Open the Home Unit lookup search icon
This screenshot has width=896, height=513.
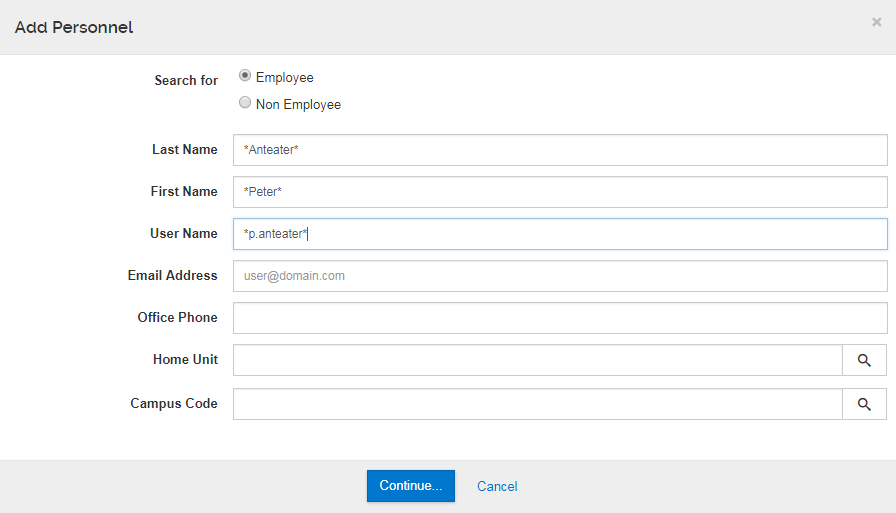864,360
